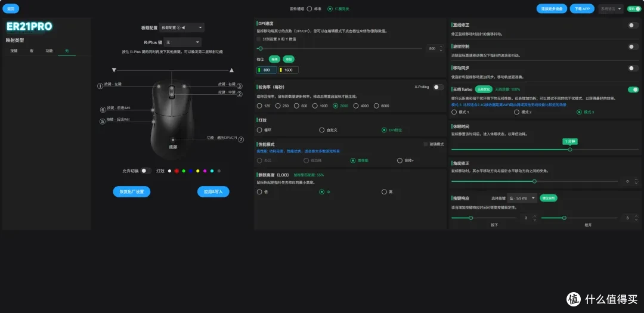Image resolution: width=644 pixels, height=313 pixels.
Task: Select the 8000 polling rate radio
Action: click(x=376, y=106)
